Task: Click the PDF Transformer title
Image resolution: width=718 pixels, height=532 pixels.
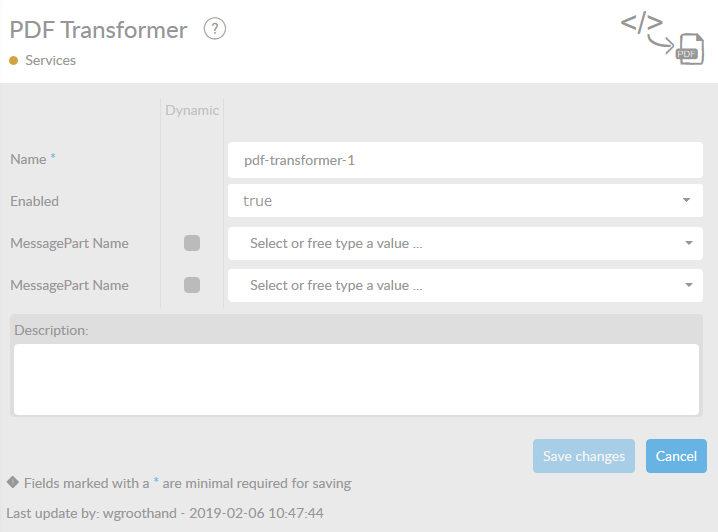Action: coord(98,30)
